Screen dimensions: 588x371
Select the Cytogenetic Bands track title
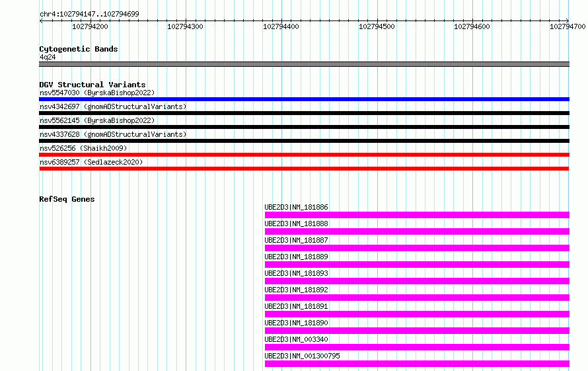pos(79,49)
